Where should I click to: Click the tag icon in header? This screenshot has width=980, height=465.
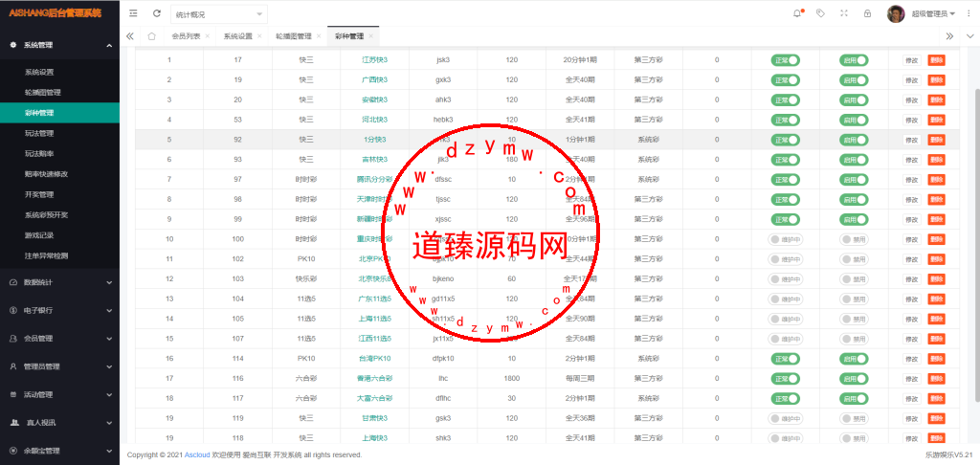coord(820,13)
